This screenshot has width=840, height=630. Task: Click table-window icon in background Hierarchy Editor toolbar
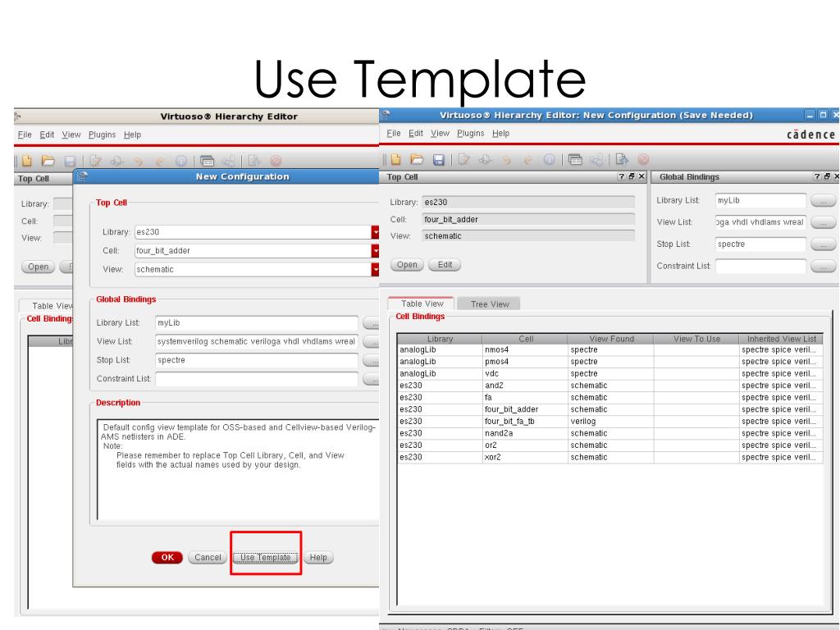tap(207, 161)
